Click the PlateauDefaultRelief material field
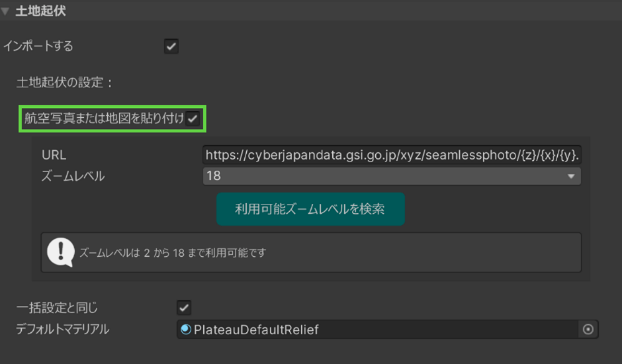Screen dimensions: 622x364 pos(387,329)
